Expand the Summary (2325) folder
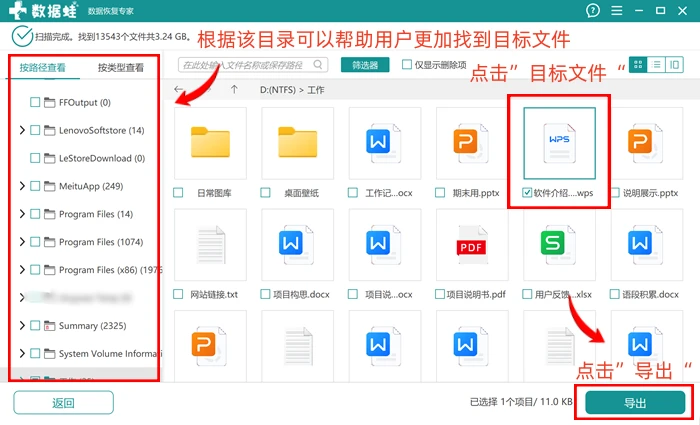This screenshot has height=425, width=700. [x=22, y=325]
